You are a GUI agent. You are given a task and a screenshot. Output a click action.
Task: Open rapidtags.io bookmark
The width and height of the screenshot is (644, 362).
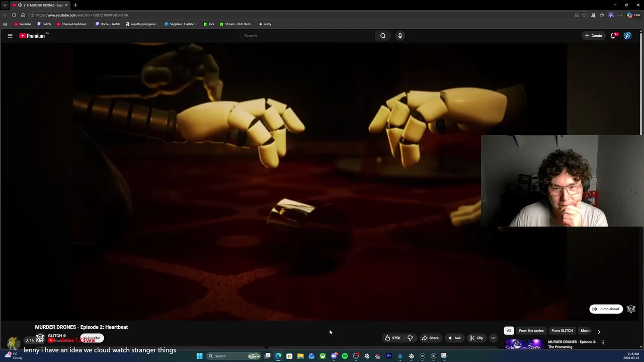(142, 24)
